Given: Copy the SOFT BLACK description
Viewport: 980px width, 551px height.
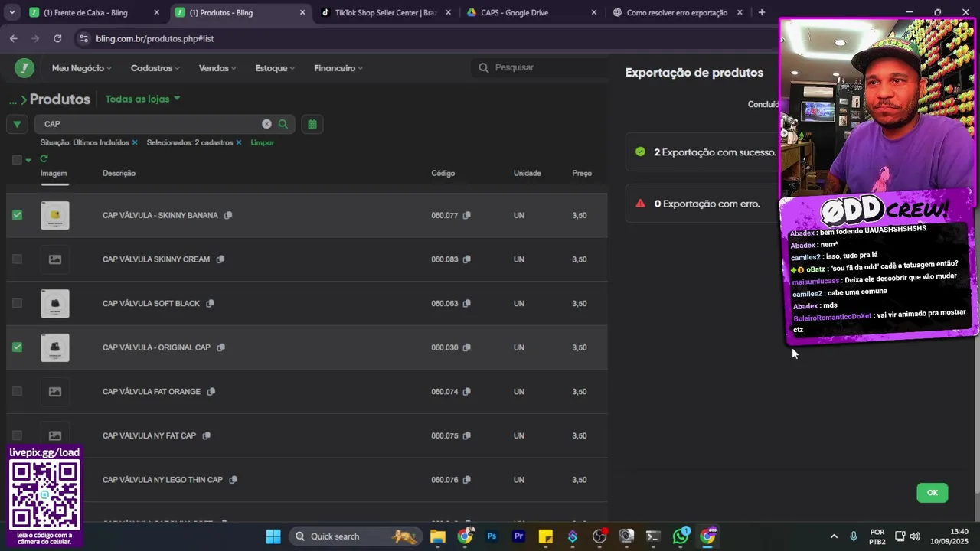Looking at the screenshot, I should tap(210, 303).
